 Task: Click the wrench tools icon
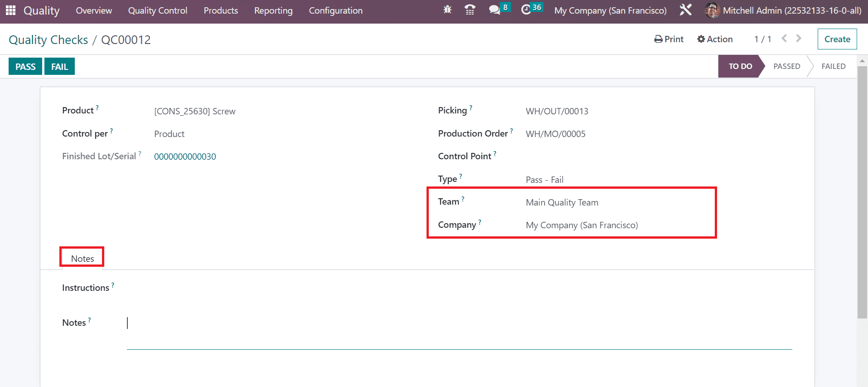click(685, 10)
